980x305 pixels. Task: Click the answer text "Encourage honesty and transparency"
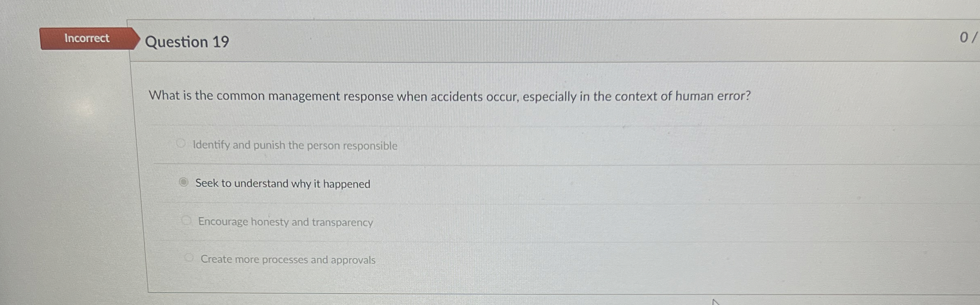pos(285,222)
